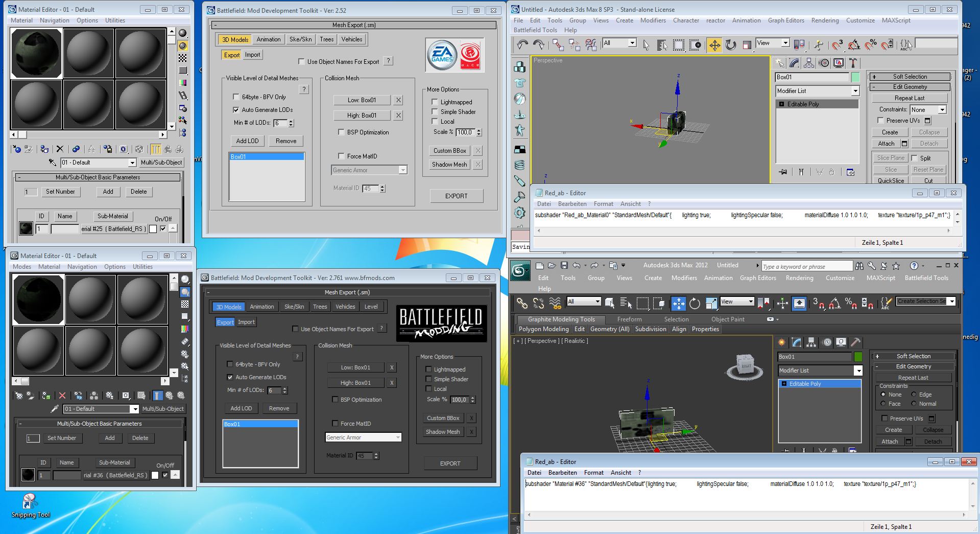
Task: Open Motion panel tab in 3ds Max 2012
Action: (x=827, y=342)
